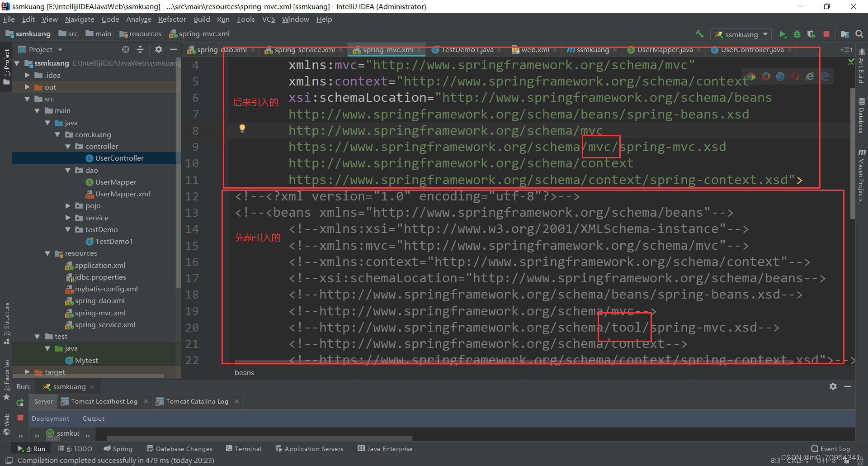This screenshot has height=466, width=868.
Task: Locate opened file using crosshair icon in Project panel
Action: tap(125, 49)
